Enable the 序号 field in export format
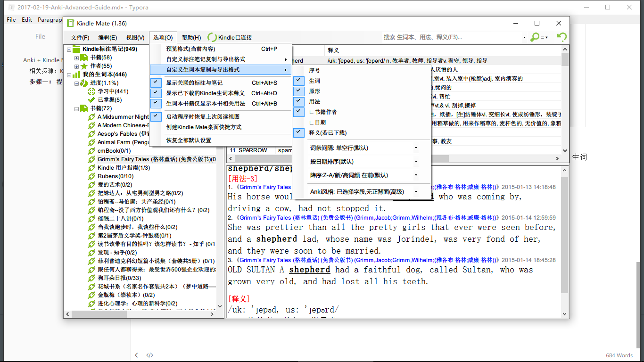The image size is (644, 362). 314,70
